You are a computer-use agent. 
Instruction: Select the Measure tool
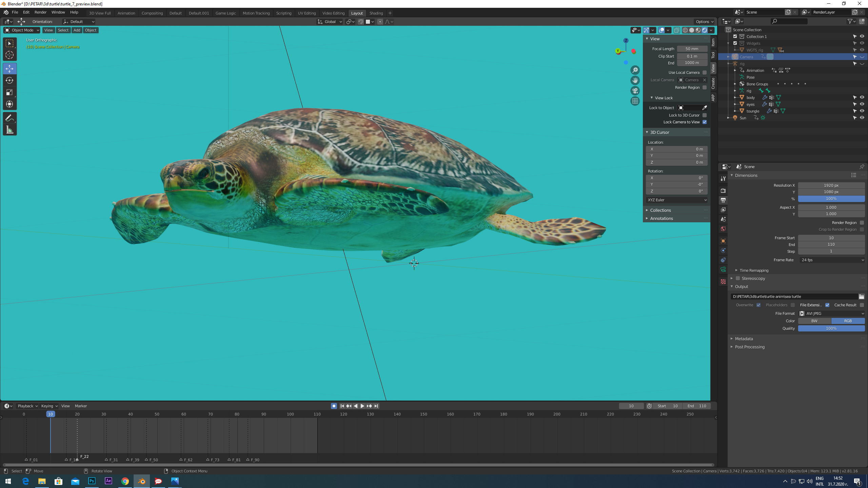click(x=9, y=129)
